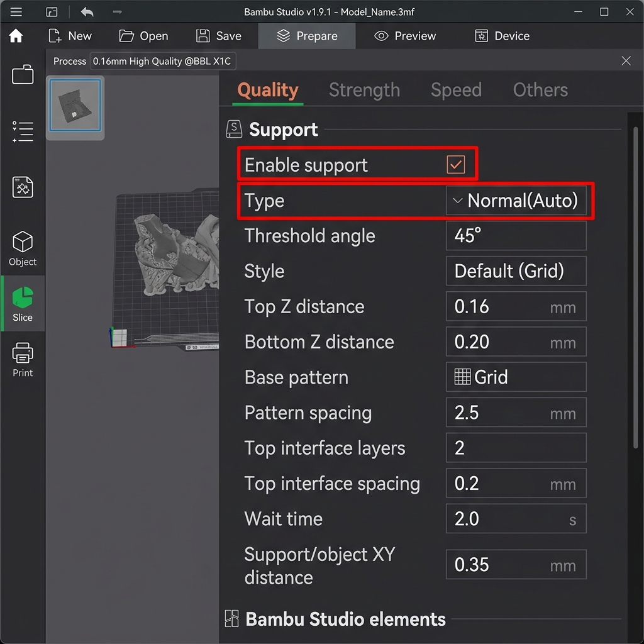Select the plate thumbnail preview

pos(75,106)
